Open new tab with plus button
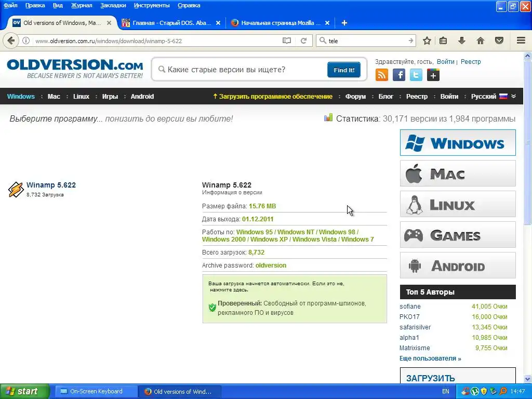 pyautogui.click(x=344, y=23)
